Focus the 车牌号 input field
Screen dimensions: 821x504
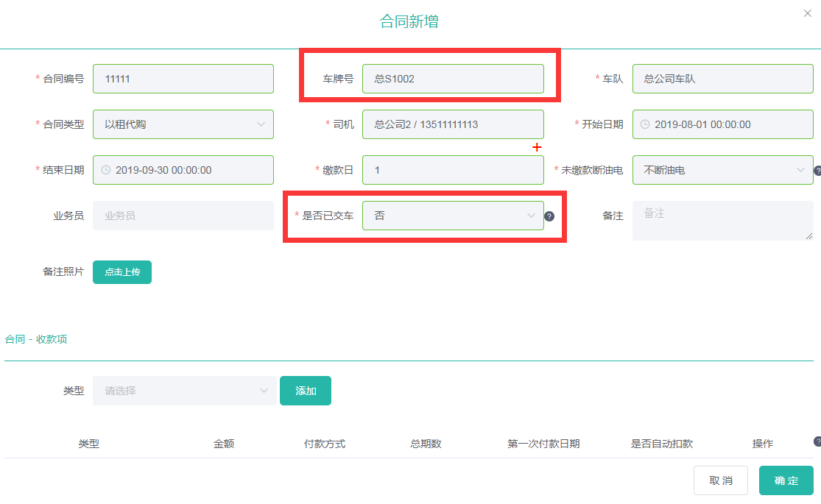click(452, 79)
